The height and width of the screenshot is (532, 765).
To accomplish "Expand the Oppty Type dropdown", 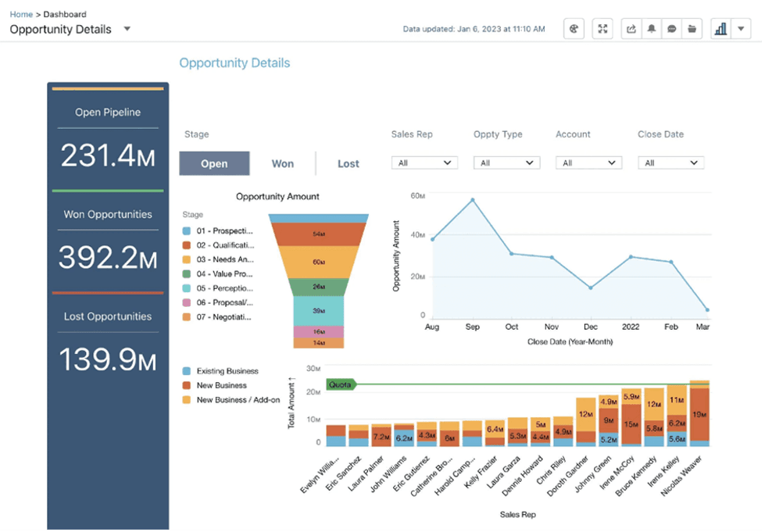I will [506, 162].
